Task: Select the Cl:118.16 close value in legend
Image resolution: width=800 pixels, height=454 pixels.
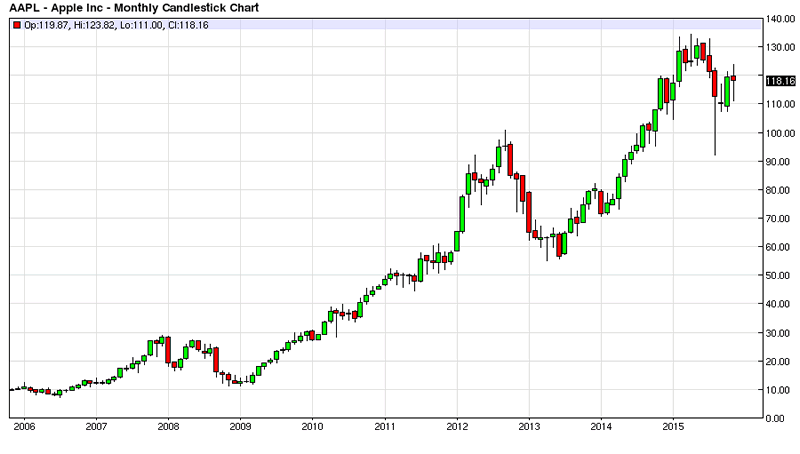Action: pos(187,25)
